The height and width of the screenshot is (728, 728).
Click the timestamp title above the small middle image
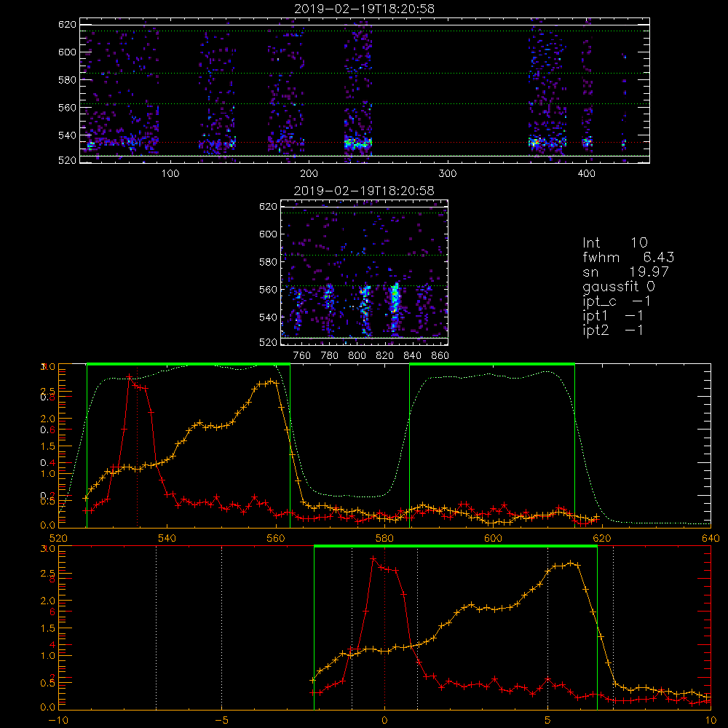click(365, 191)
